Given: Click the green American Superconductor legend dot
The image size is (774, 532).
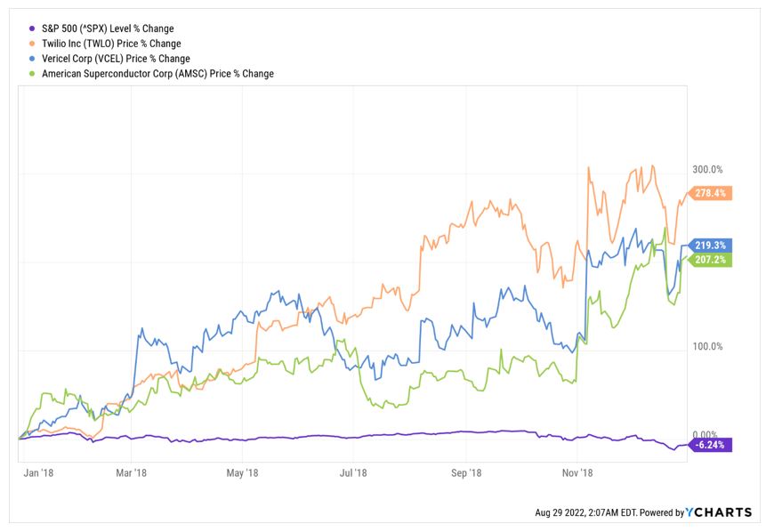Looking at the screenshot, I should click(34, 74).
